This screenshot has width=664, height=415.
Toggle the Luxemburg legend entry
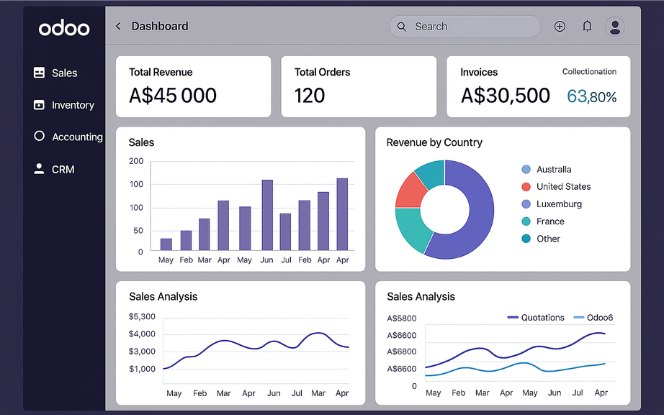point(558,204)
